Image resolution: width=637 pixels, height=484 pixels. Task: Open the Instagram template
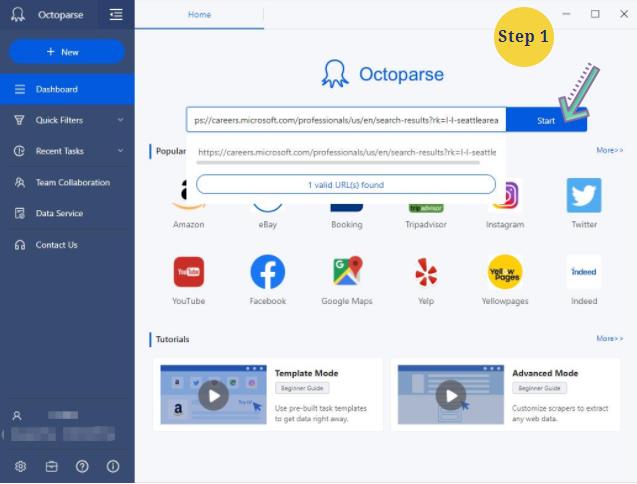(505, 203)
